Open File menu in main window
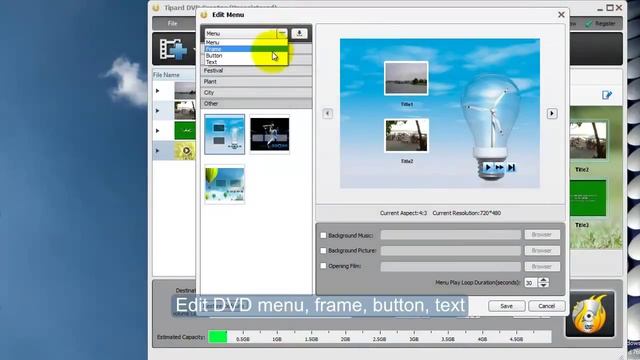This screenshot has width=640, height=360. [173, 23]
